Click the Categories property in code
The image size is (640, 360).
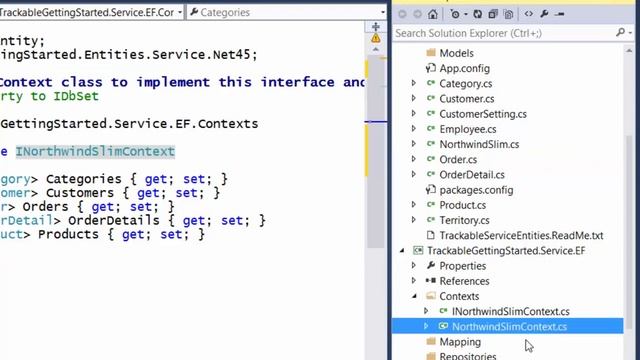click(x=84, y=179)
